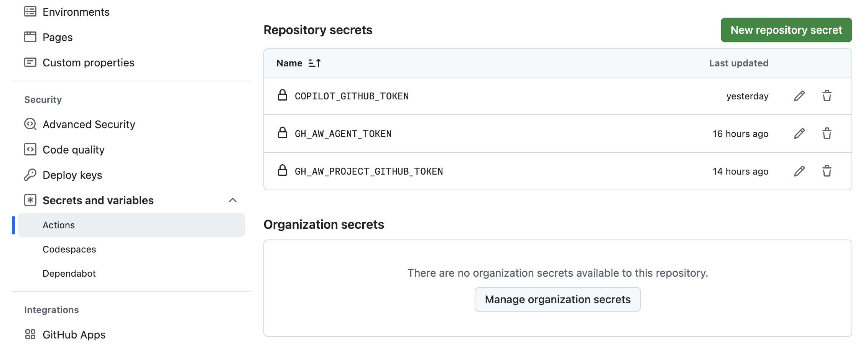Click the Environments sidebar icon
The height and width of the screenshot is (350, 868).
(x=30, y=12)
